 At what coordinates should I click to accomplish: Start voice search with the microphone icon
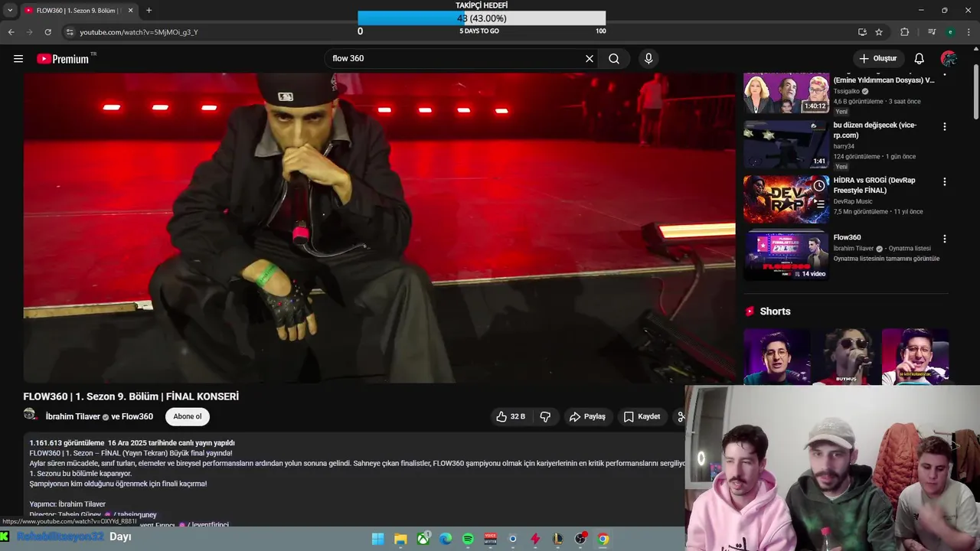click(648, 58)
